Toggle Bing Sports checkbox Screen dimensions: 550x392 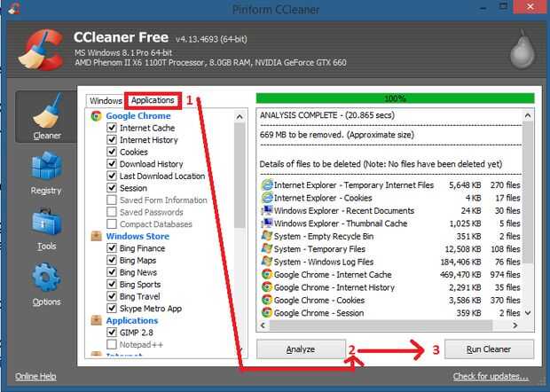click(112, 284)
